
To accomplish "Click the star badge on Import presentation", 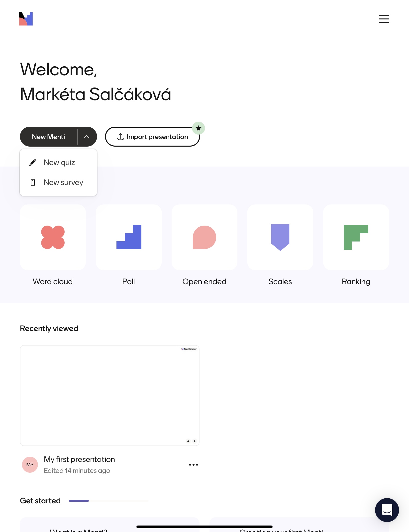I will point(199,128).
